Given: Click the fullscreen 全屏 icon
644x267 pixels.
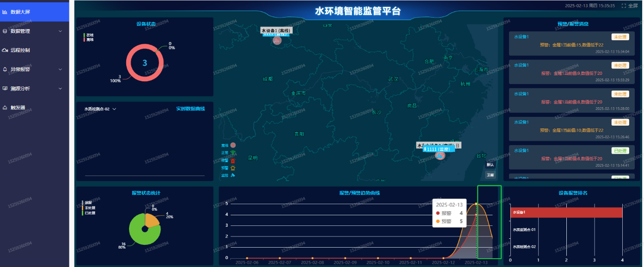Looking at the screenshot, I should coord(624,6).
